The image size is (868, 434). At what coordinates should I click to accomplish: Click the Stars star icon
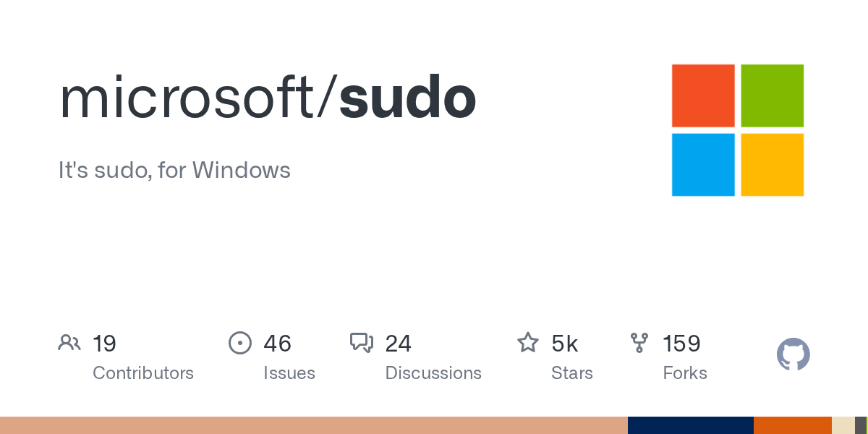pyautogui.click(x=528, y=343)
